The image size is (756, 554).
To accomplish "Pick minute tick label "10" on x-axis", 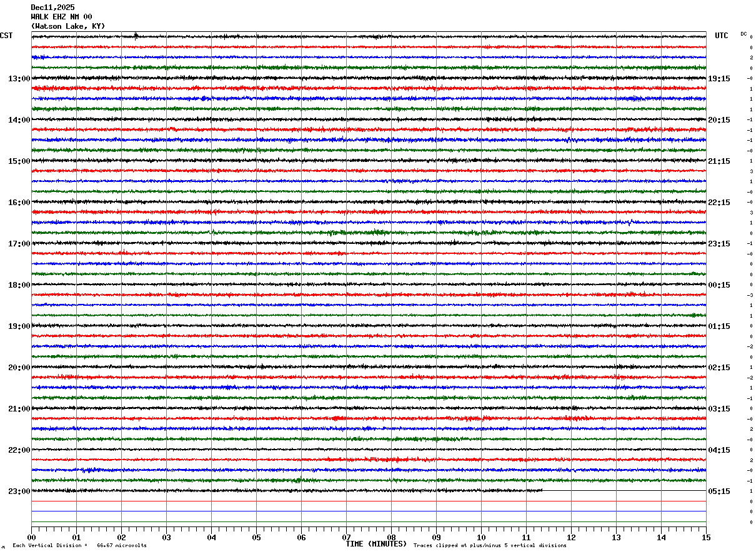I will click(x=481, y=537).
